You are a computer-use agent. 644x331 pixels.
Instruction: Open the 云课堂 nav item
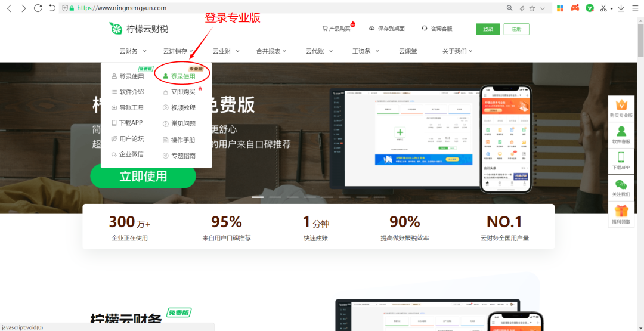click(x=408, y=51)
